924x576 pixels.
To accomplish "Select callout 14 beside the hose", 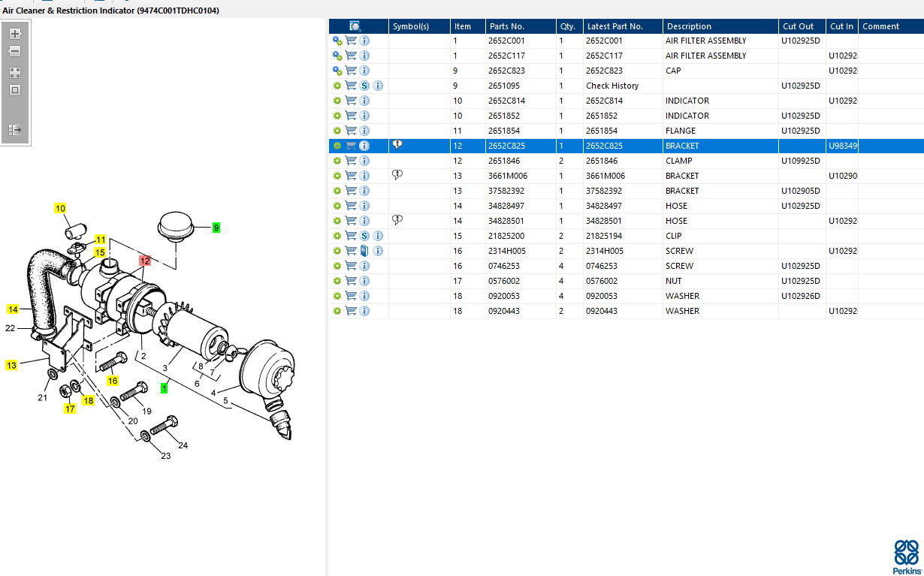I will tap(14, 309).
